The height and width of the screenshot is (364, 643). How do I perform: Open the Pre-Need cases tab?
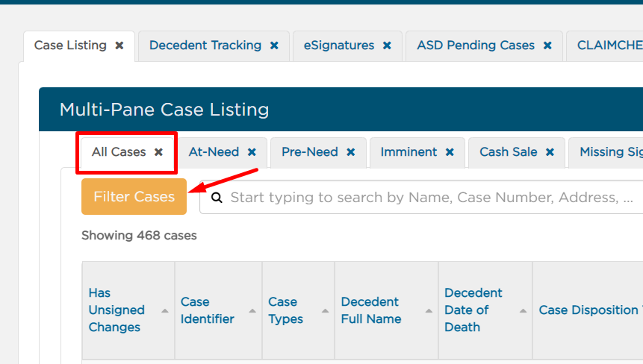click(310, 152)
